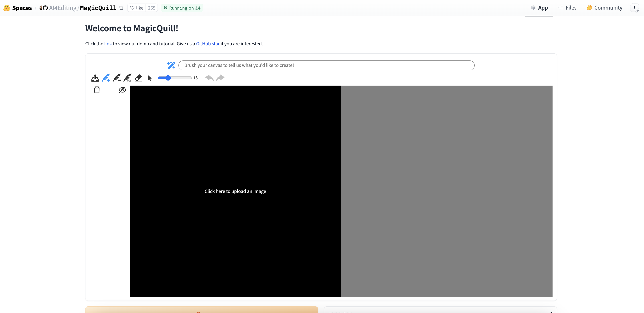
Task: Click the 265 likes count
Action: click(x=152, y=8)
